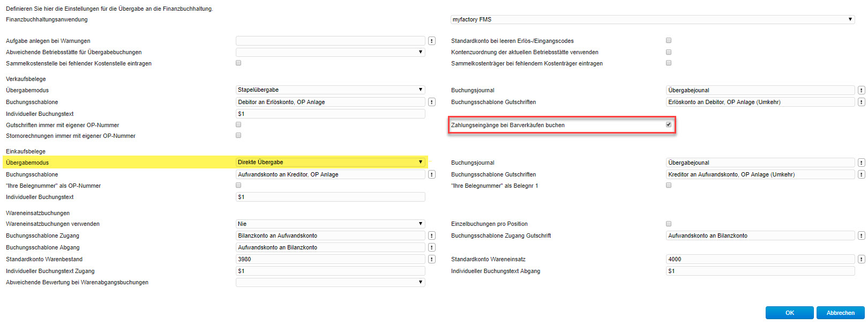Focus the Aufgabe anlegen bei Warnungen field
Viewport: 868px width, 324px height.
331,41
